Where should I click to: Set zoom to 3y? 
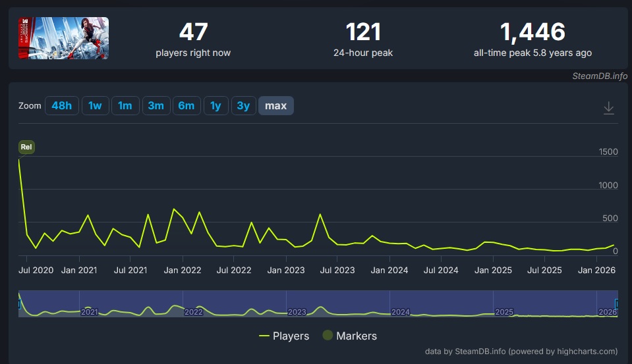pos(243,106)
